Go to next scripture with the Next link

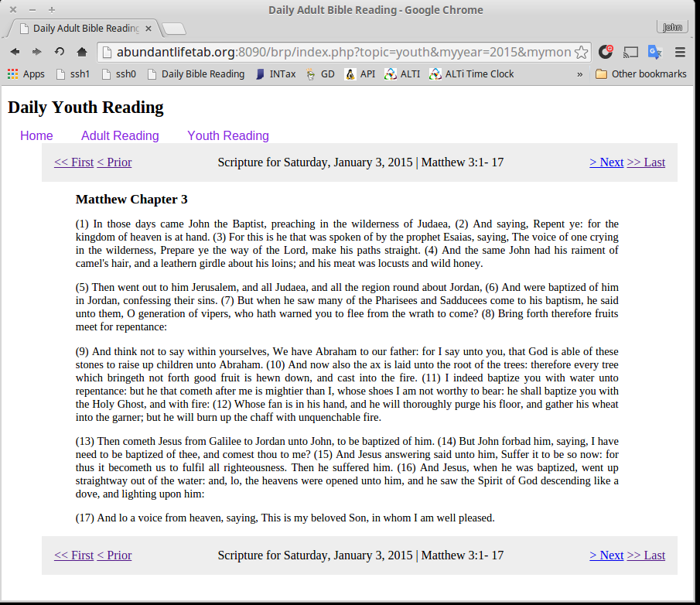606,162
